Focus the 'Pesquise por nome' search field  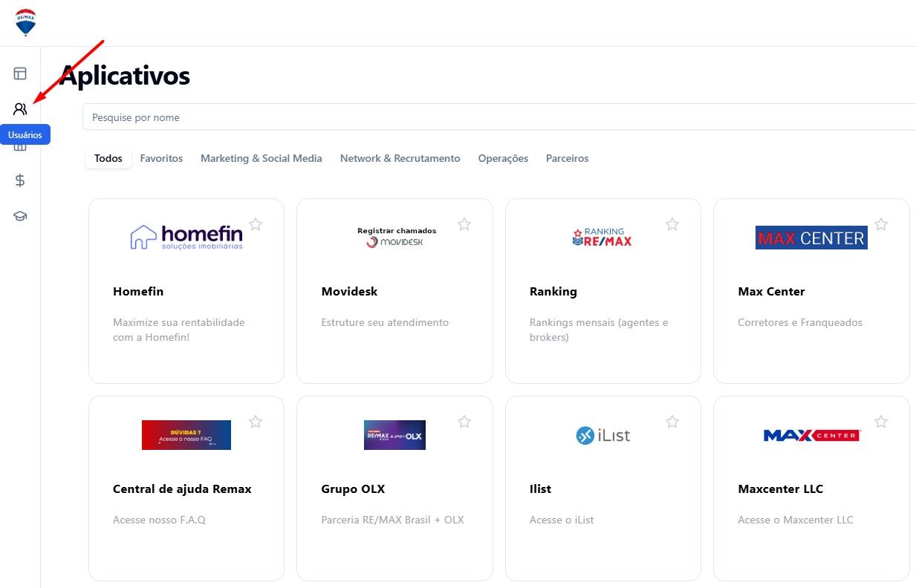click(499, 117)
